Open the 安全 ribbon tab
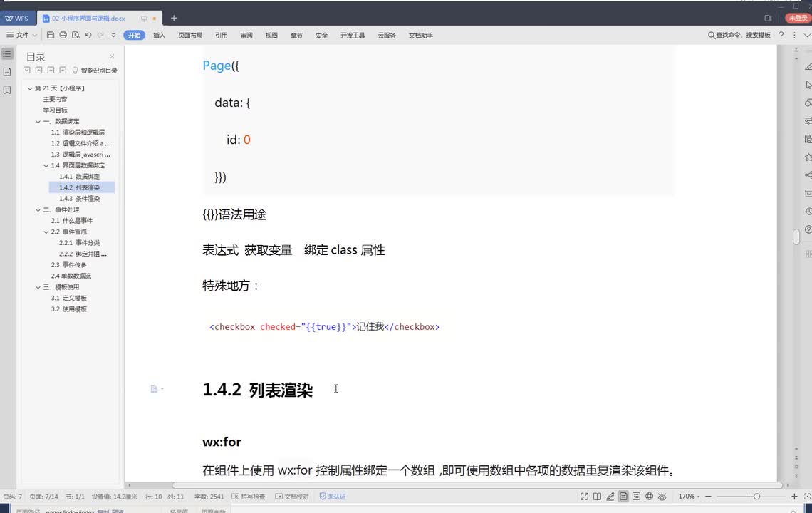Screen dimensions: 812x513 pyautogui.click(x=321, y=35)
